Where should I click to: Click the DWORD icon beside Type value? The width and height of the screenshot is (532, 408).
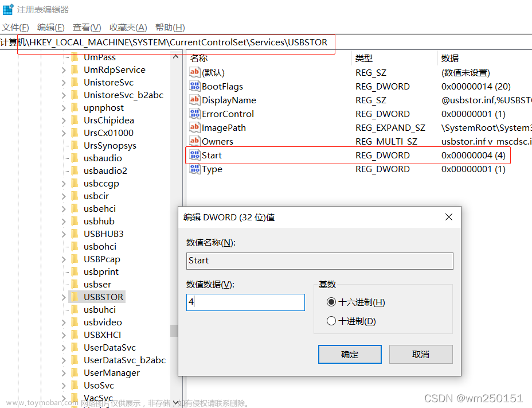coord(195,169)
